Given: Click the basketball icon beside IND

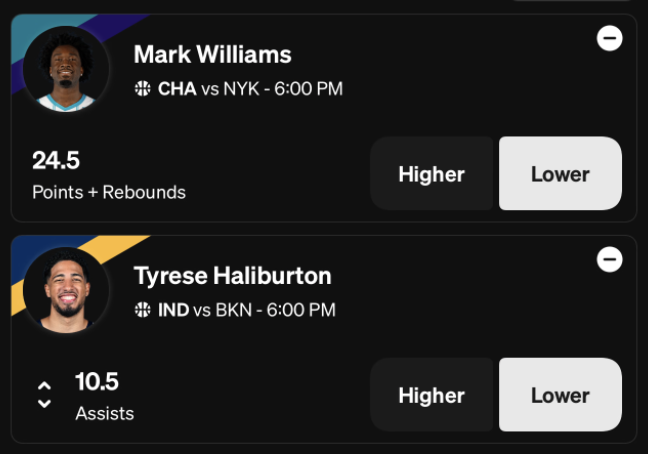Looking at the screenshot, I should pyautogui.click(x=143, y=309).
